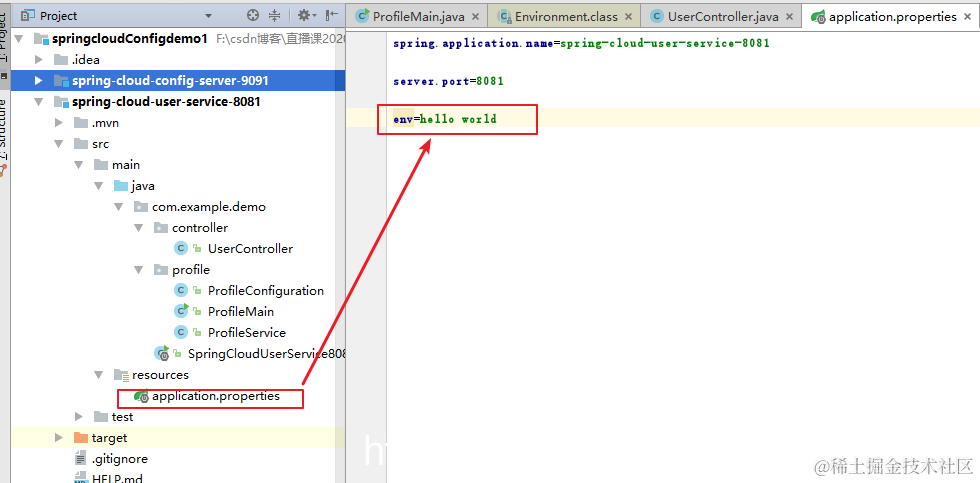Expand the test folder
The image size is (980, 483).
pyautogui.click(x=79, y=417)
